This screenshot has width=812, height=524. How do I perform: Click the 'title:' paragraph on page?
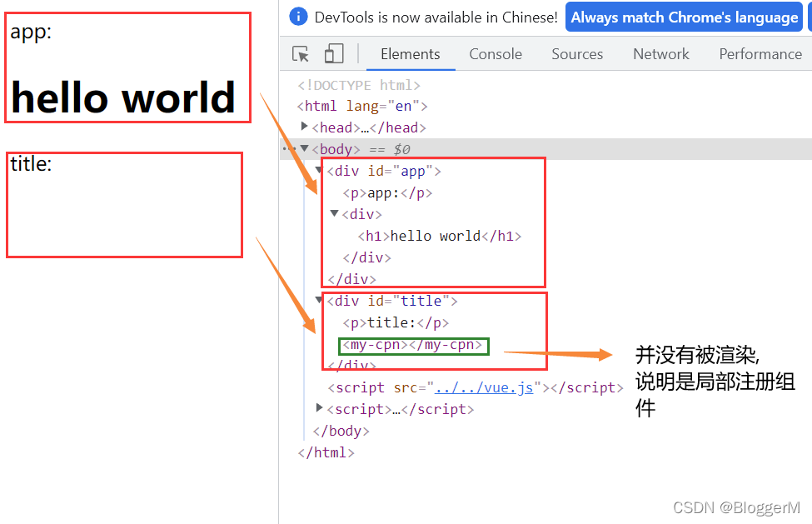[31, 163]
